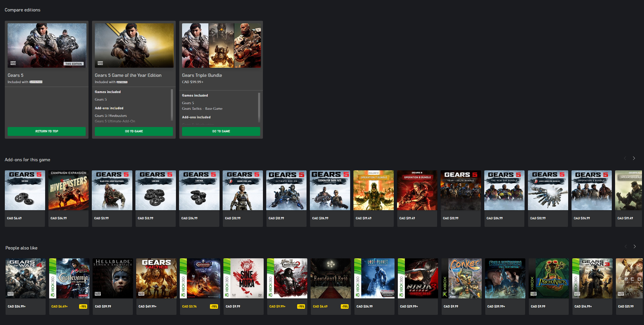Click the CAD $3.99 price under Locust Beastrider

pos(101,218)
